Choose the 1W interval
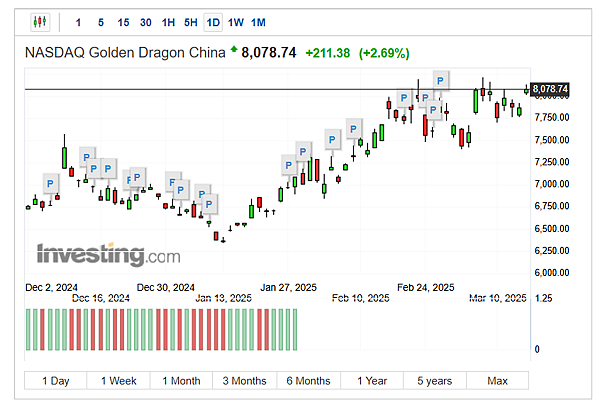600x415 pixels. [236, 23]
